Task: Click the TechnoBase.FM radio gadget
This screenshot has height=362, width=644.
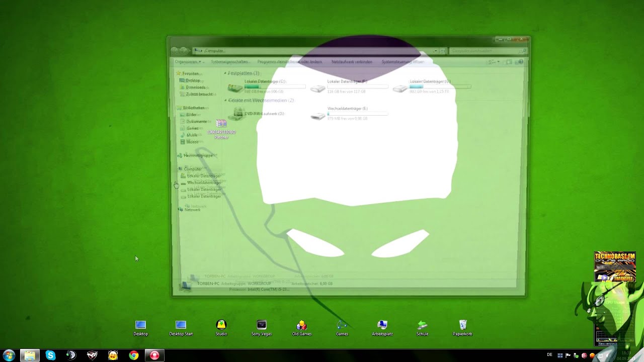Action: pyautogui.click(x=615, y=267)
